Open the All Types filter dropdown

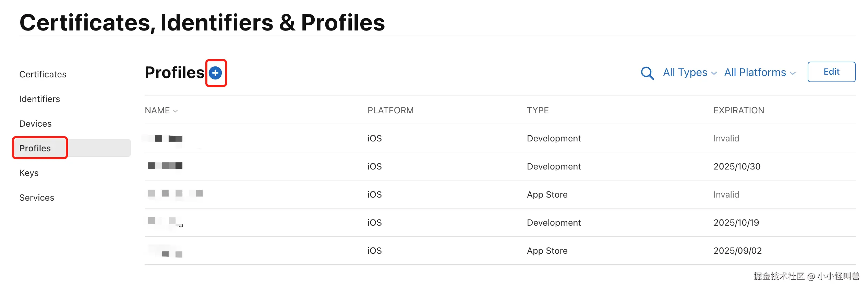(x=689, y=73)
